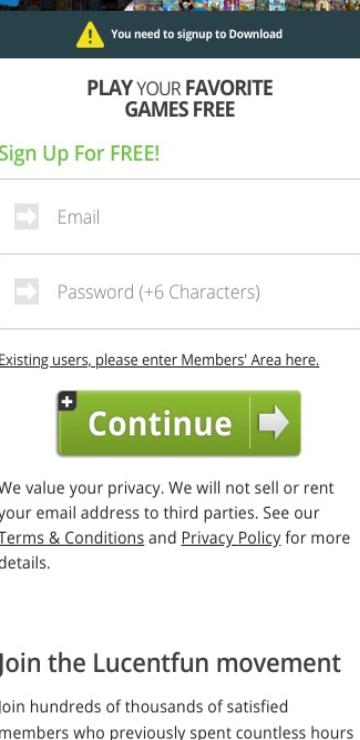This screenshot has height=740, width=360.
Task: Click the game thumbnails strip at top
Action: coord(241,5)
